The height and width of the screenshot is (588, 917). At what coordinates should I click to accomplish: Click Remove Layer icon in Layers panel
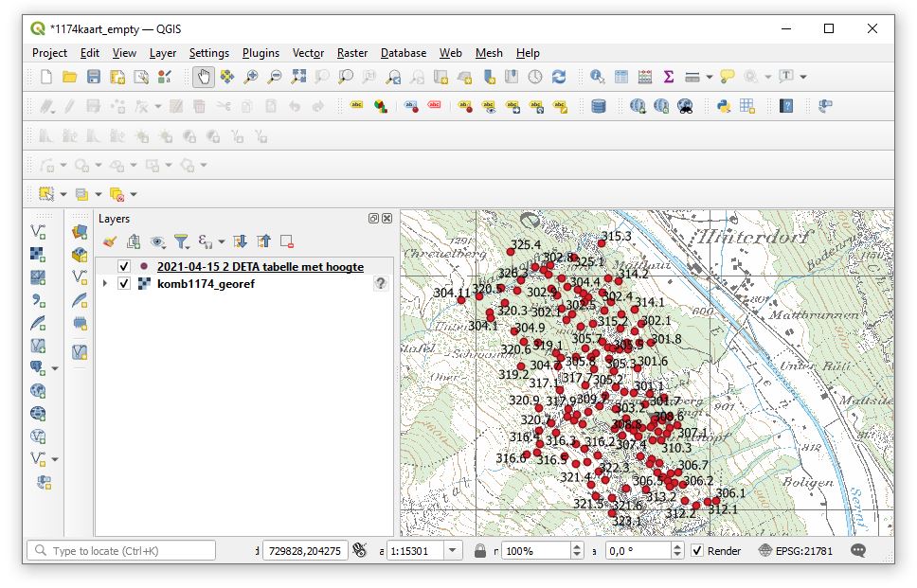coord(286,242)
